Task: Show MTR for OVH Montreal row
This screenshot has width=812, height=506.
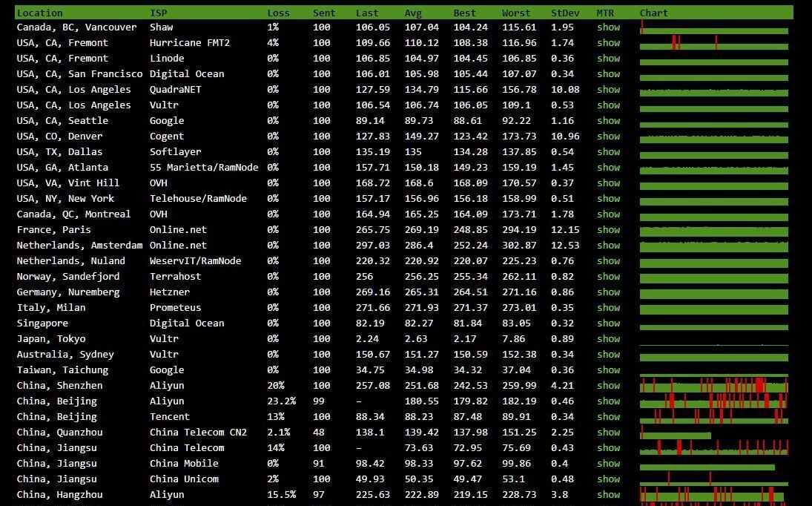Action: tap(609, 214)
